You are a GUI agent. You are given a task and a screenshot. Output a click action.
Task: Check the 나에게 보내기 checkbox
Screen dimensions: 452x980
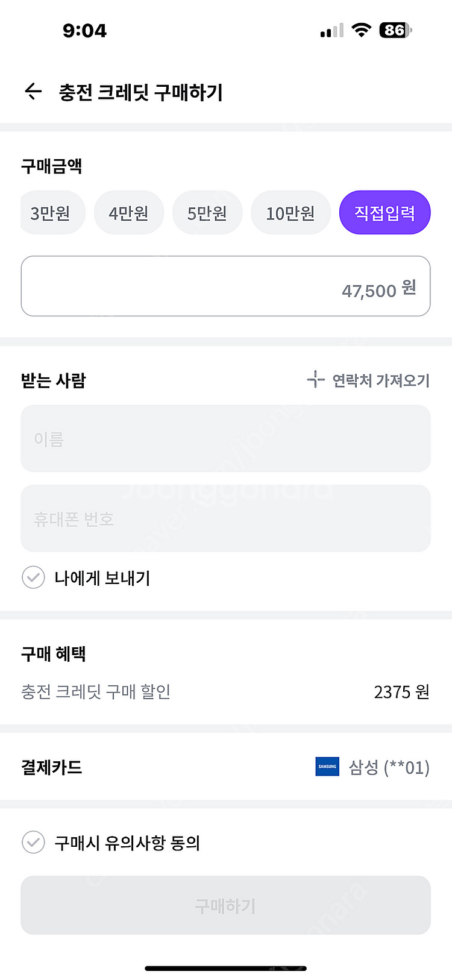(33, 577)
